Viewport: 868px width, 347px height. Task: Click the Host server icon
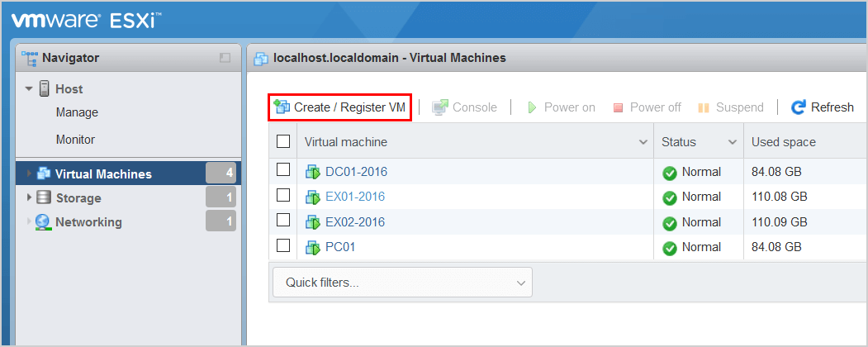(45, 89)
